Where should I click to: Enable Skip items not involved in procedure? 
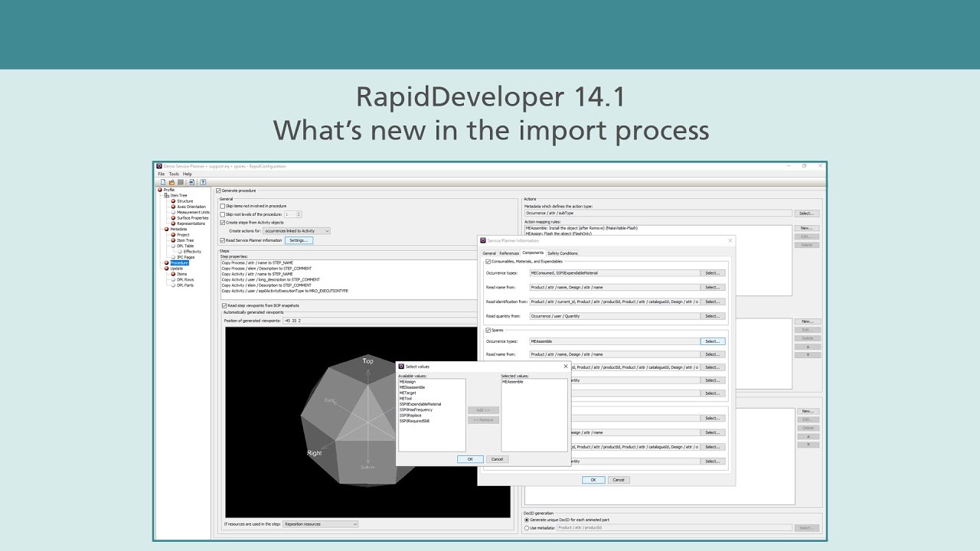222,206
